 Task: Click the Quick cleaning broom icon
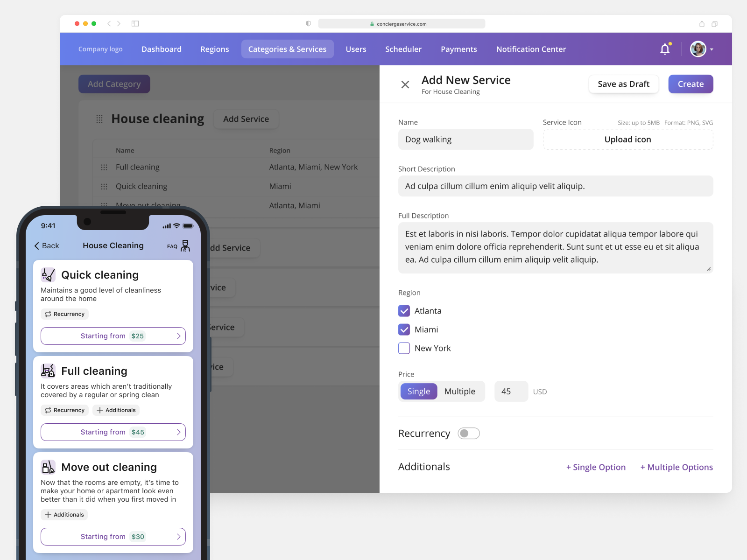pyautogui.click(x=48, y=275)
